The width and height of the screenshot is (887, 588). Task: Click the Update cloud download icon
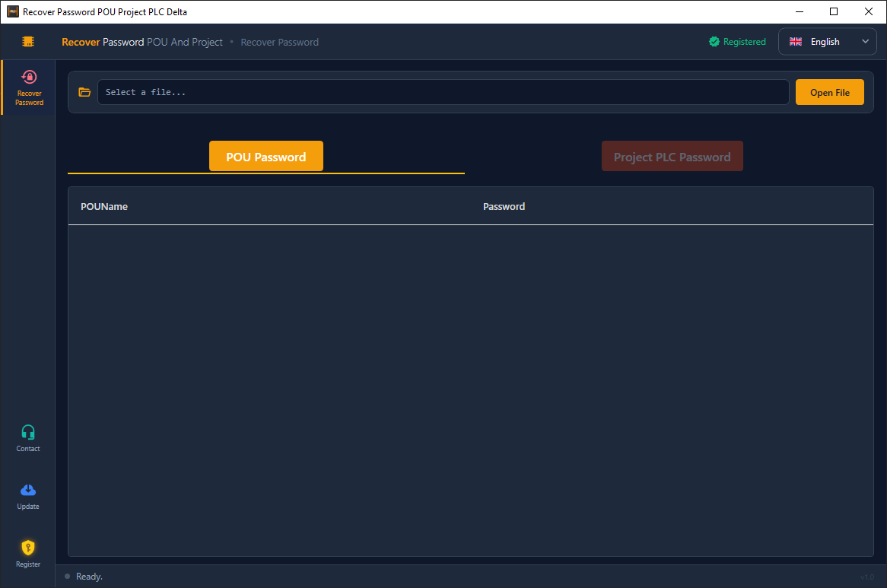[x=28, y=490]
